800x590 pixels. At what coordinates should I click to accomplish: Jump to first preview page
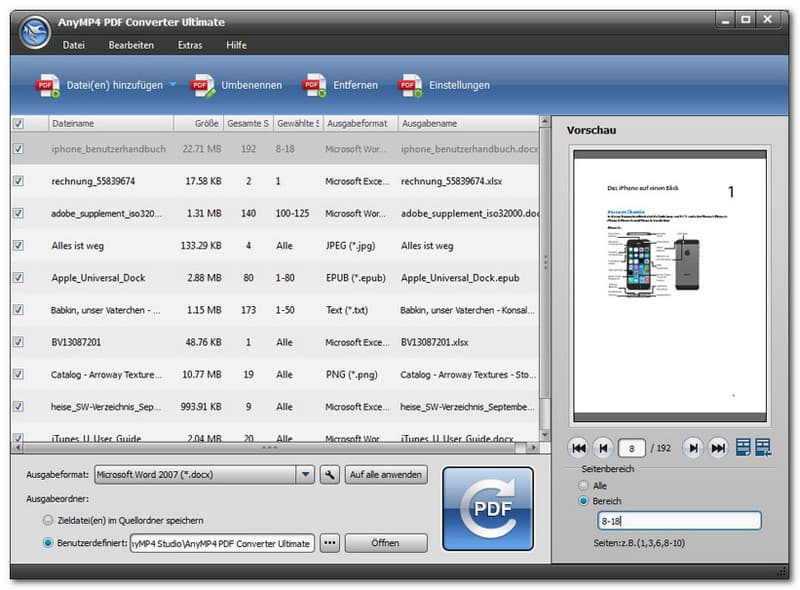(x=579, y=448)
